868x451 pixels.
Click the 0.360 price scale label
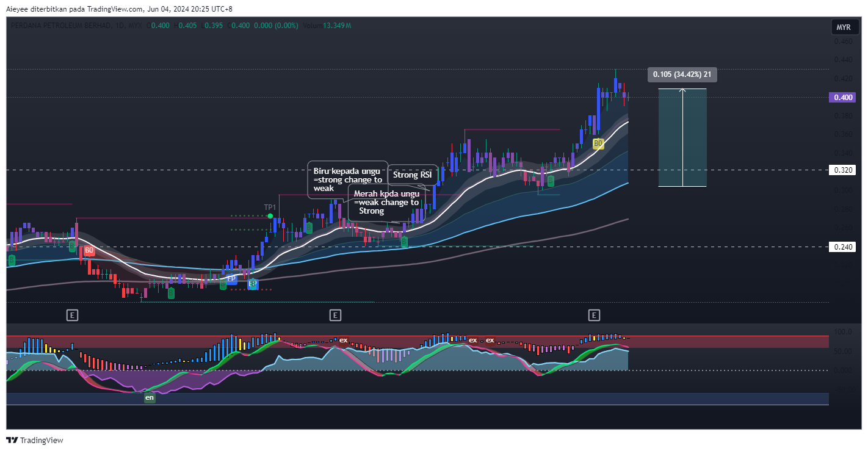tap(843, 134)
